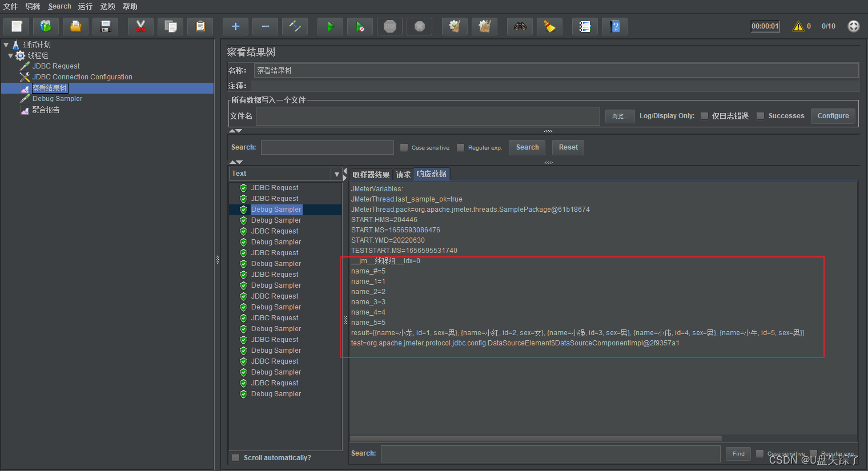The width and height of the screenshot is (868, 471).
Task: Click the Stop test icon
Action: [x=389, y=26]
